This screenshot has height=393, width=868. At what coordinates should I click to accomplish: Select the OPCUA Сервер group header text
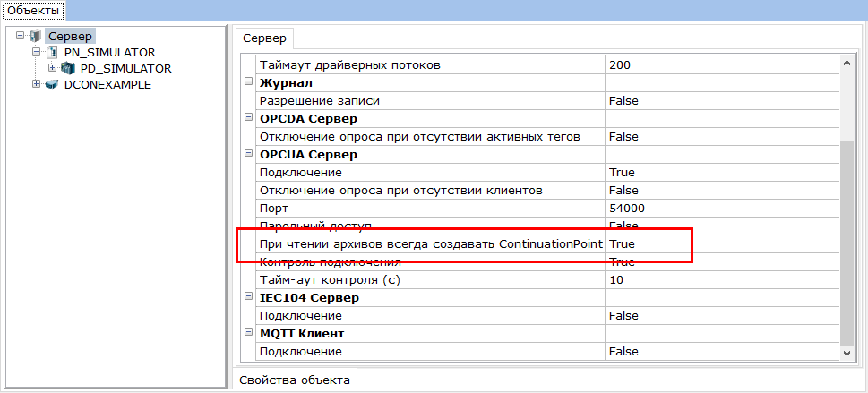308,155
